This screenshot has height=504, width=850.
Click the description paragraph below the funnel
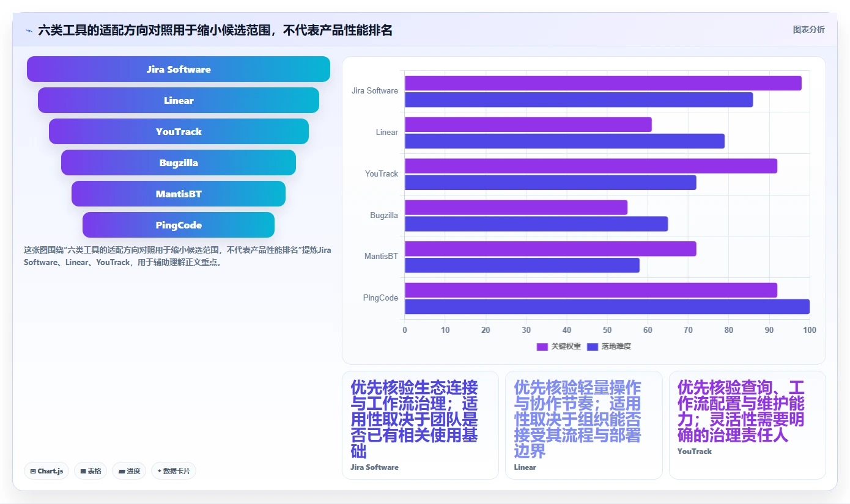(177, 256)
